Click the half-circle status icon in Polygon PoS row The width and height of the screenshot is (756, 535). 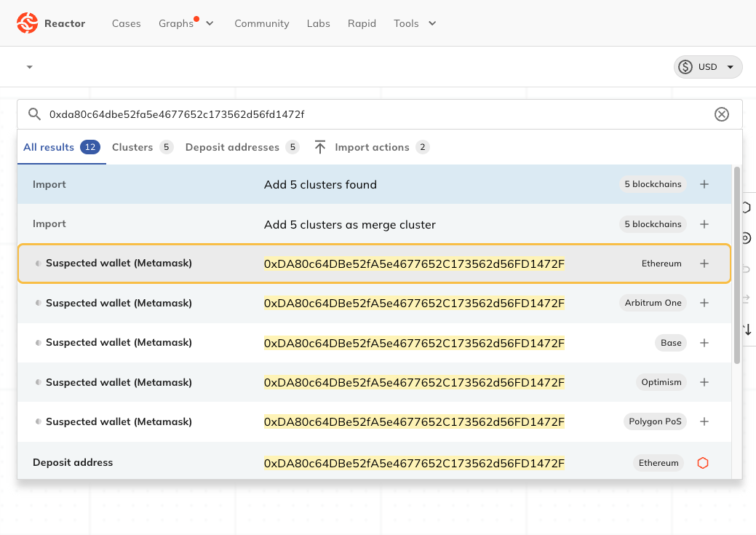[x=38, y=421]
